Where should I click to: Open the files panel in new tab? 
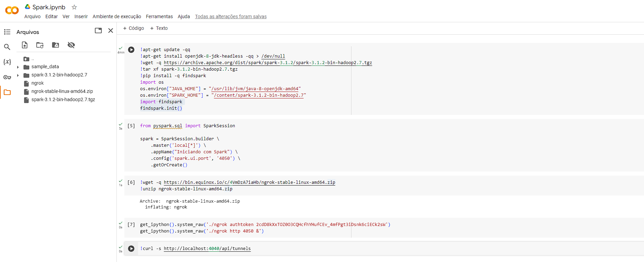98,31
